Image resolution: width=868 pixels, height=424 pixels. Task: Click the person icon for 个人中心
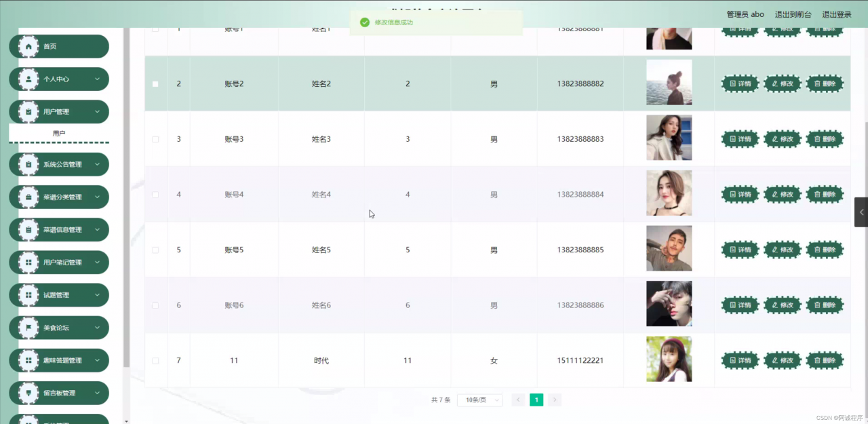coord(28,79)
